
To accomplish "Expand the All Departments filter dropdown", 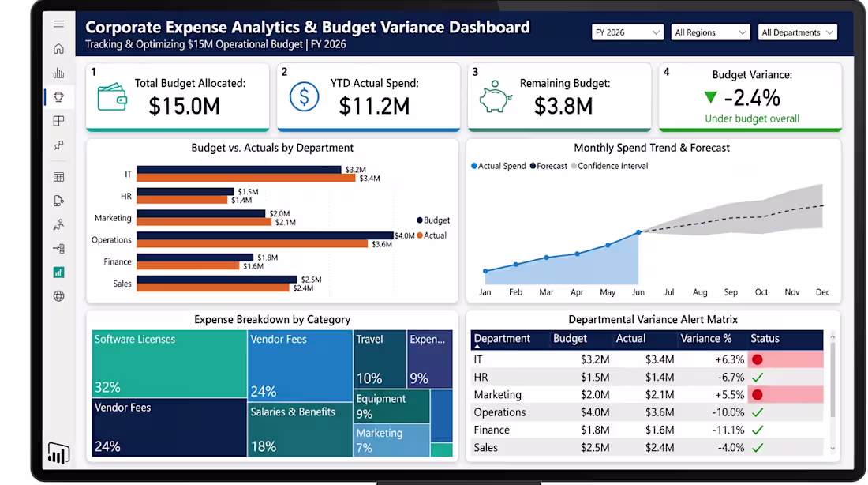I will [x=797, y=32].
